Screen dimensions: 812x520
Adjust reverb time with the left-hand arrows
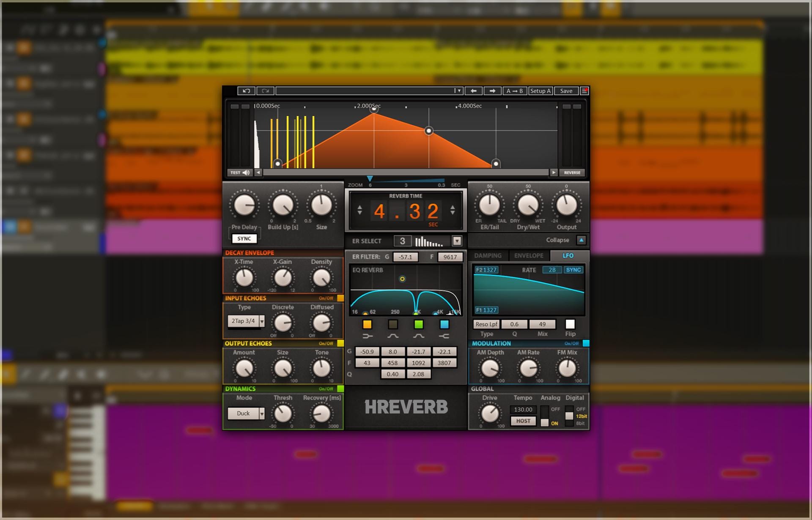tap(359, 210)
